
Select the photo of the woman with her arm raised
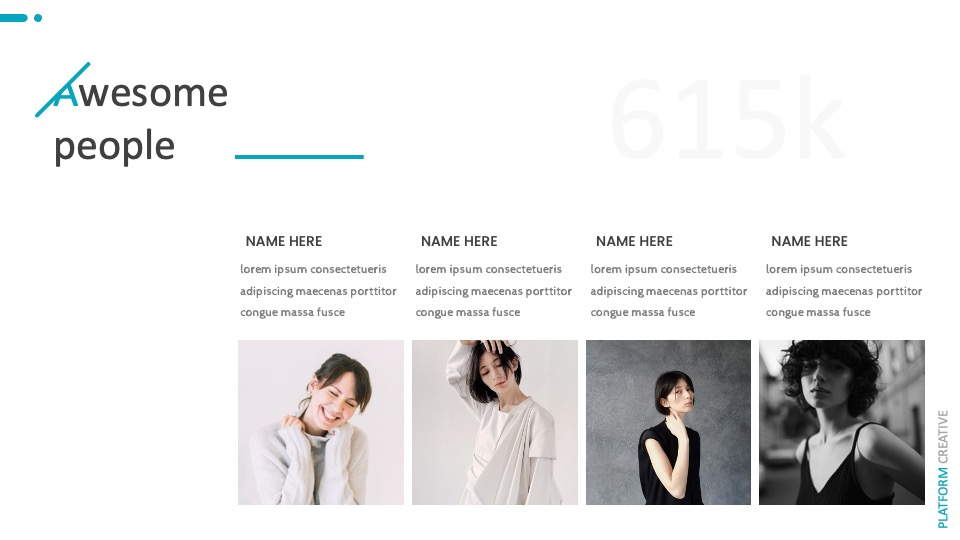(495, 422)
